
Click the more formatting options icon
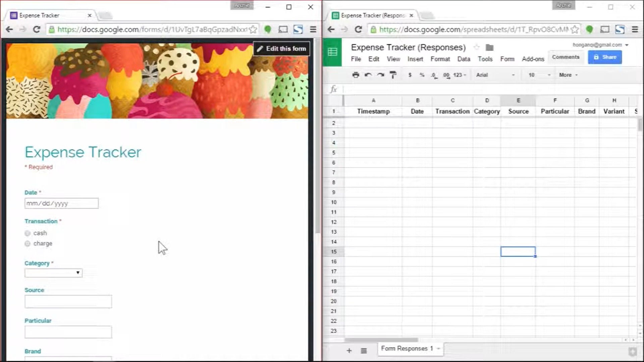pyautogui.click(x=568, y=75)
